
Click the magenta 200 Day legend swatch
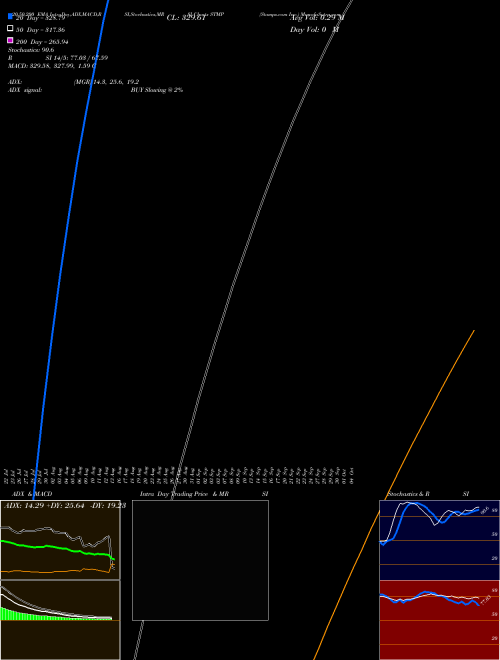[x=10, y=40]
